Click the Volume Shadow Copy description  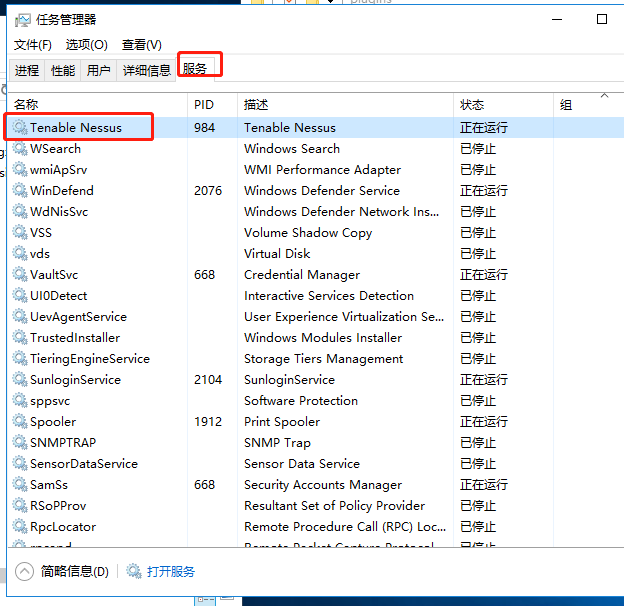pyautogui.click(x=308, y=233)
